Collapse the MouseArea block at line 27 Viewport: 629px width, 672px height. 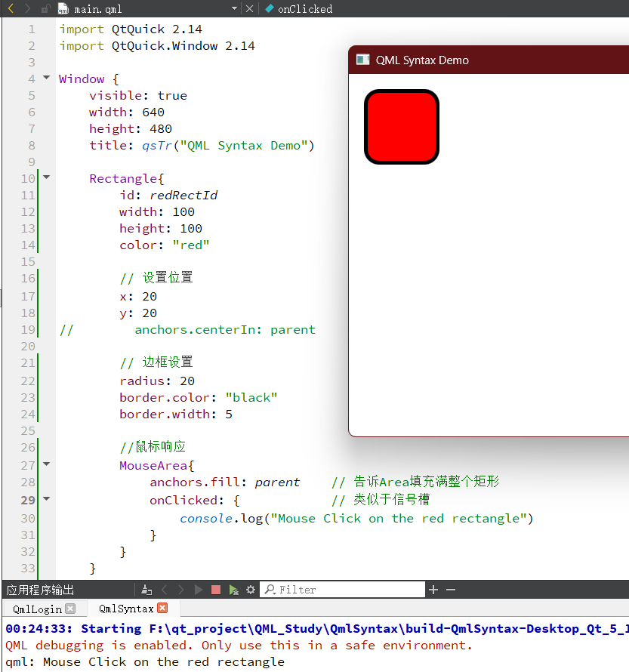46,464
